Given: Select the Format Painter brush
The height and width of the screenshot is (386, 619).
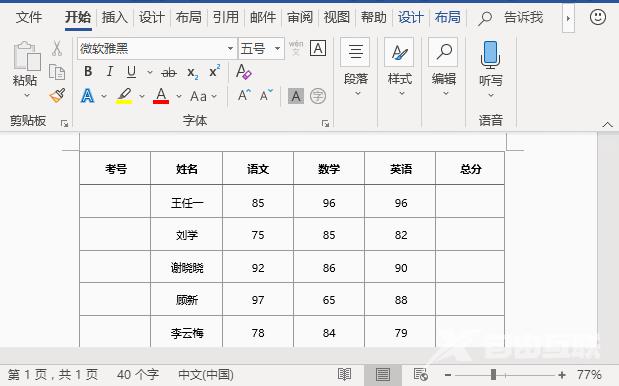Looking at the screenshot, I should pyautogui.click(x=57, y=96).
